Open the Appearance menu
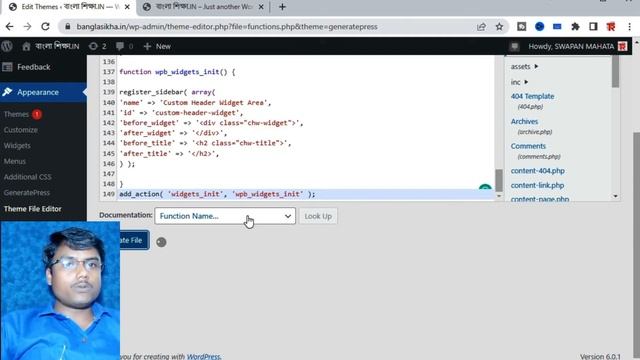640x360 pixels. 38,92
